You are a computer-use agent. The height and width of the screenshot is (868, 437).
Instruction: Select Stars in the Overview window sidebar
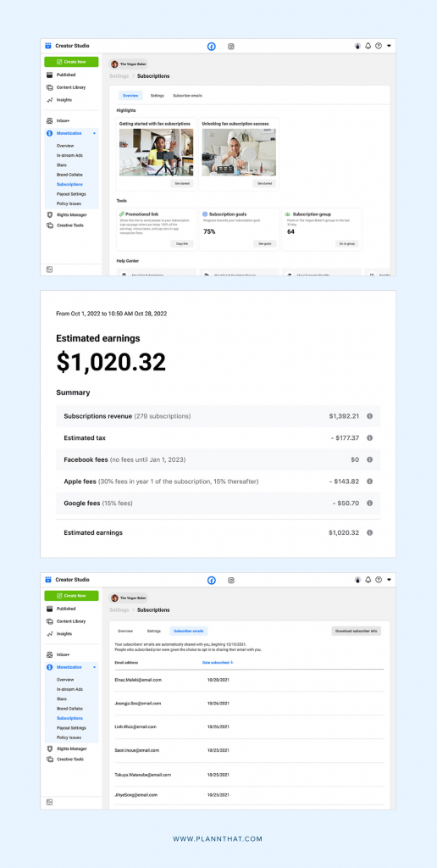(62, 165)
